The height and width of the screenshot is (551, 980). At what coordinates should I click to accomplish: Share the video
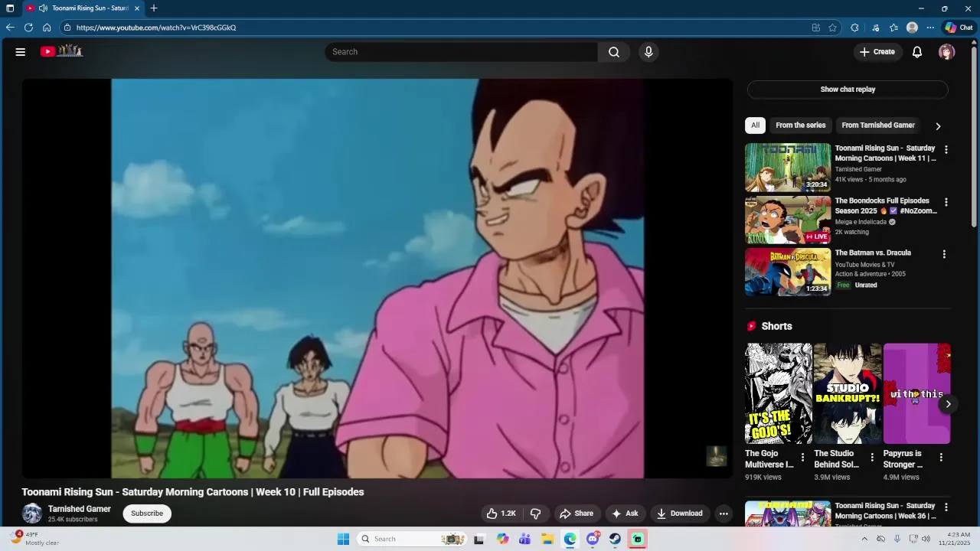pyautogui.click(x=577, y=514)
